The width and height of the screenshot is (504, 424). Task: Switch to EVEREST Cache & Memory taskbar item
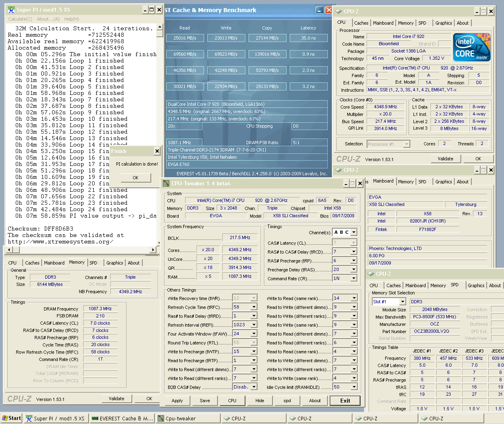click(122, 418)
